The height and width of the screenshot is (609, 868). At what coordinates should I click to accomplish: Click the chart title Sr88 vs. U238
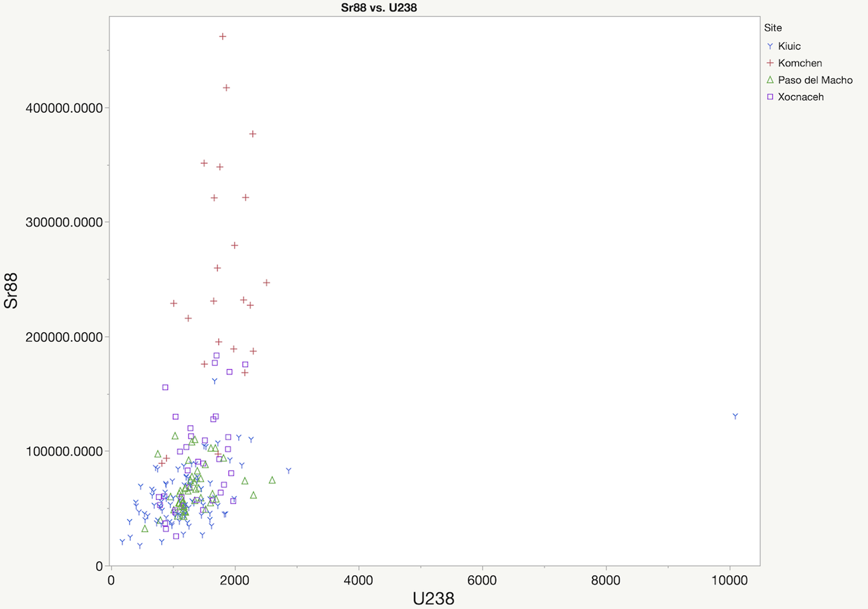(379, 7)
